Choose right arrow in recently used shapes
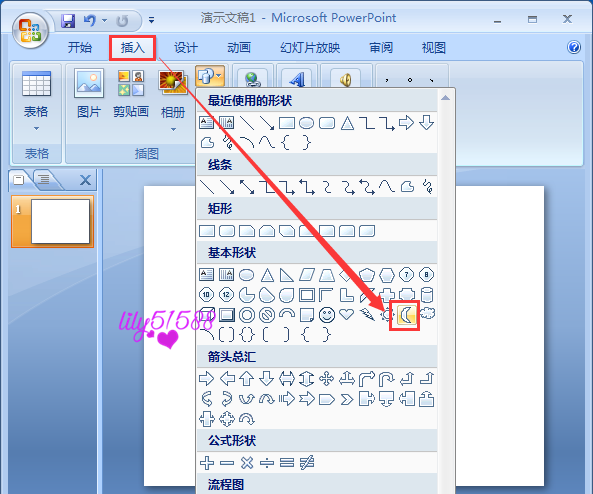Screen dimensions: 593x494 tap(406, 123)
